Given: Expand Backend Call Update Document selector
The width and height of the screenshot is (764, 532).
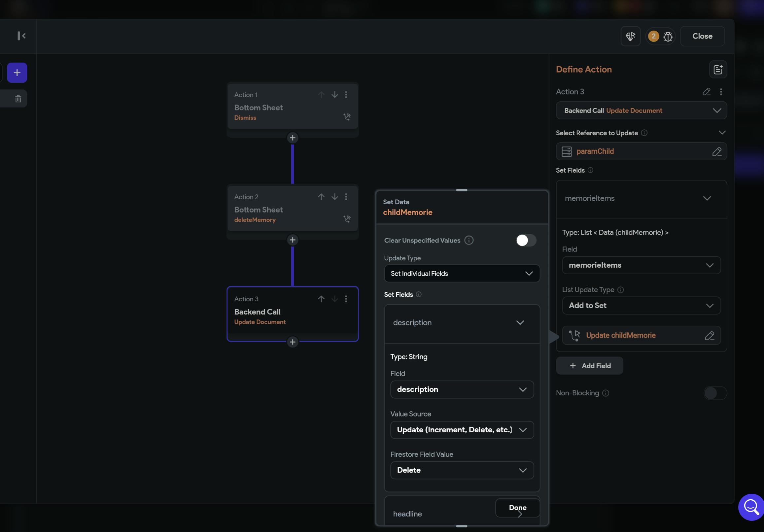Looking at the screenshot, I should [x=641, y=111].
